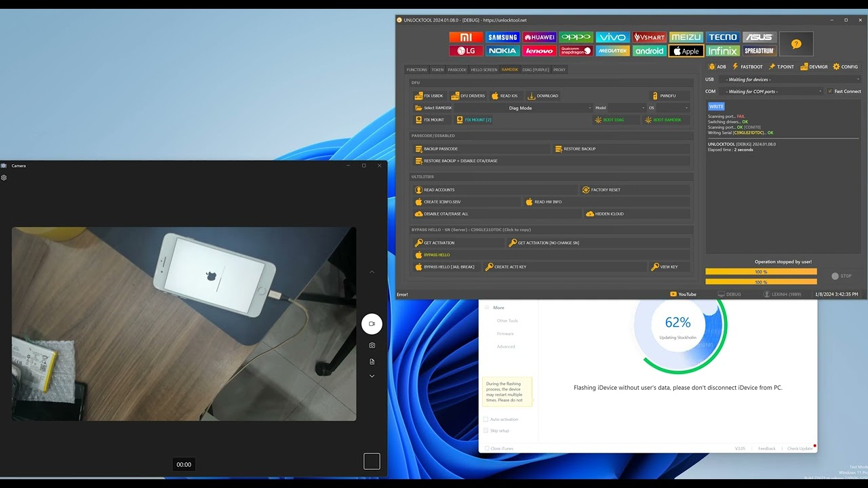
Task: Choose the MediaTek brand tile
Action: 612,51
